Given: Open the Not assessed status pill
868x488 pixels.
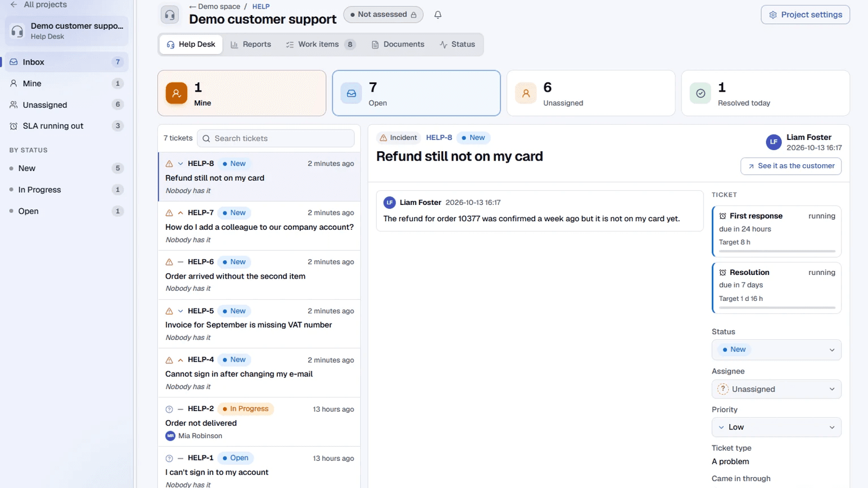Looking at the screenshot, I should click(x=384, y=15).
